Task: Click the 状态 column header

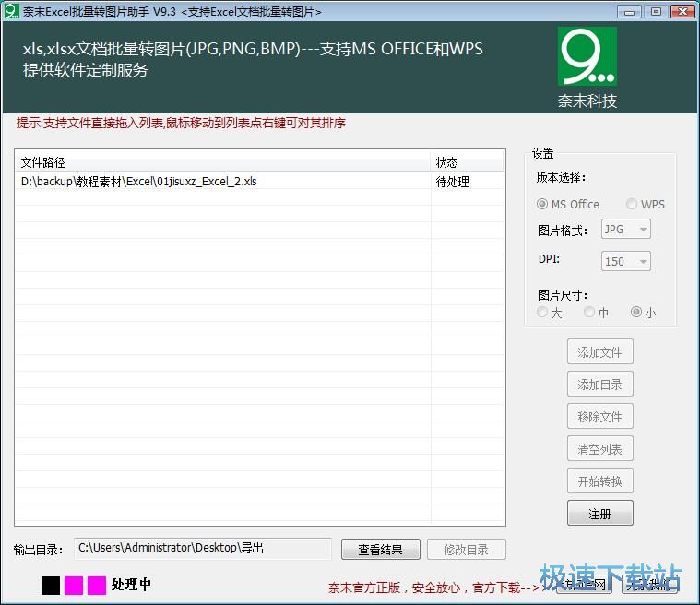Action: pyautogui.click(x=468, y=162)
